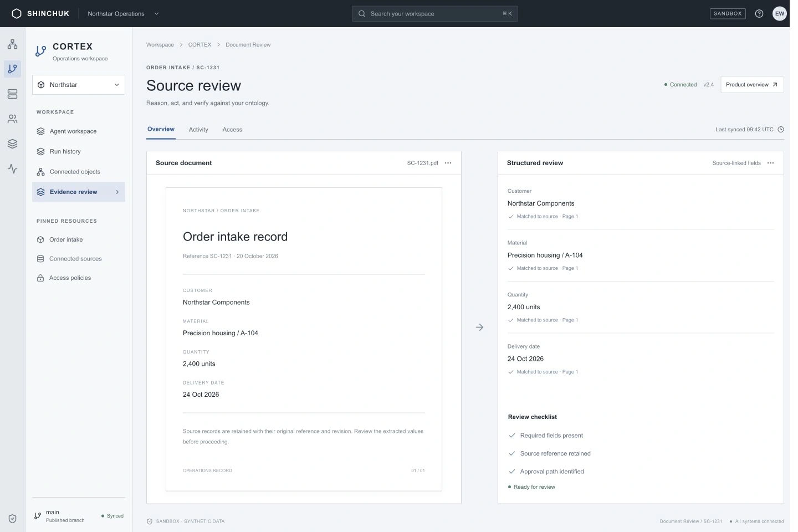Open Structured review more options menu
The width and height of the screenshot is (798, 532).
(770, 163)
